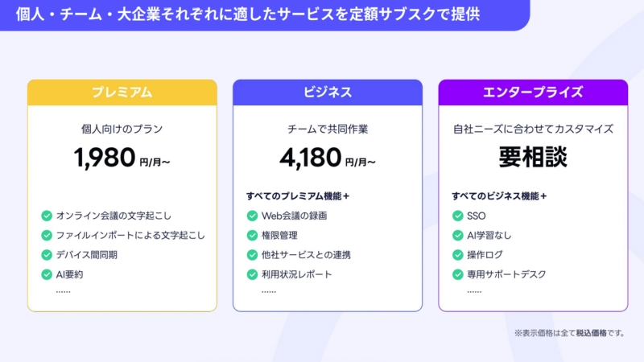Click the checkmark beside Web会議の録画
644x362 pixels.
(x=252, y=216)
